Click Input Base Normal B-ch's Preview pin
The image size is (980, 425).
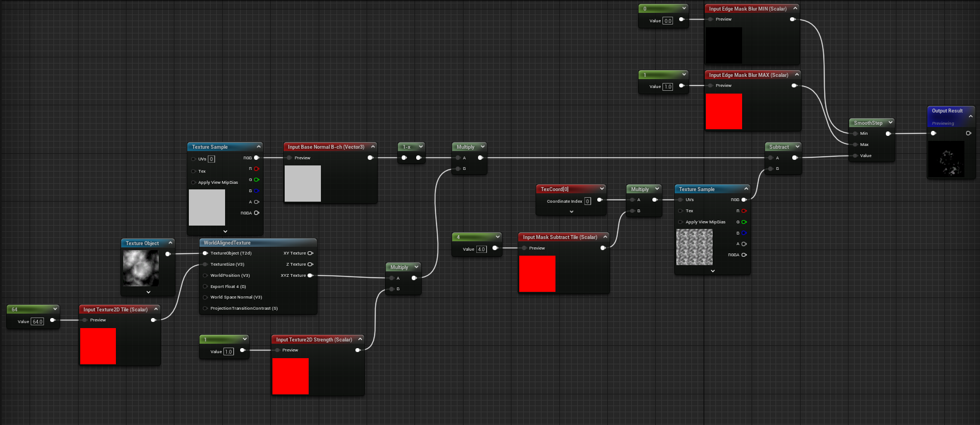click(x=289, y=158)
